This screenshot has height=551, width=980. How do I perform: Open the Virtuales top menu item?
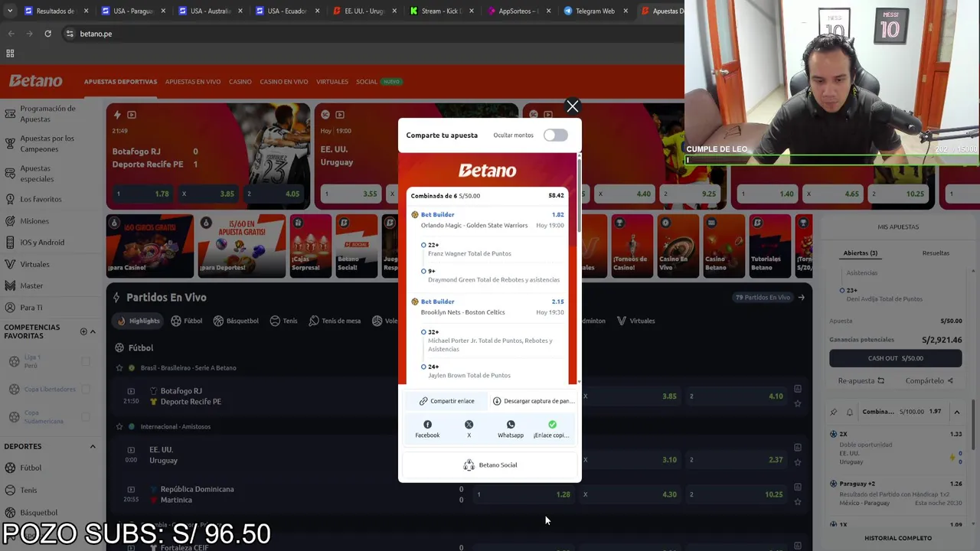(332, 82)
